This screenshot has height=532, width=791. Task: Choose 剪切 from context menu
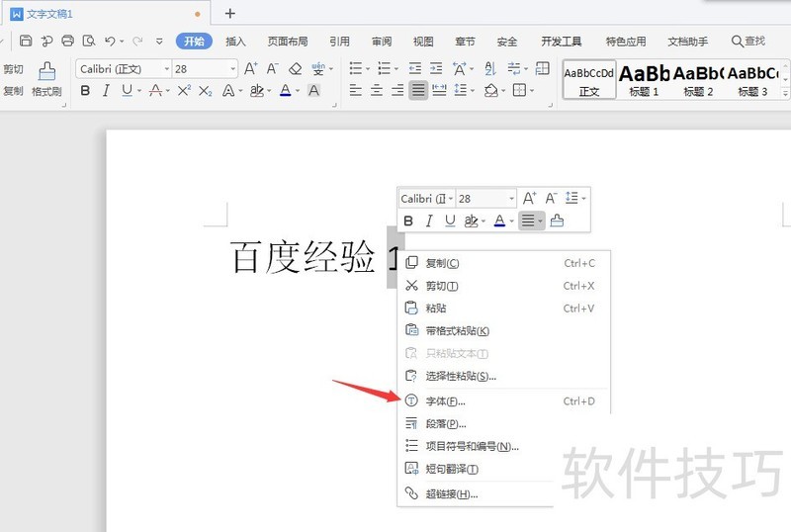coord(504,286)
